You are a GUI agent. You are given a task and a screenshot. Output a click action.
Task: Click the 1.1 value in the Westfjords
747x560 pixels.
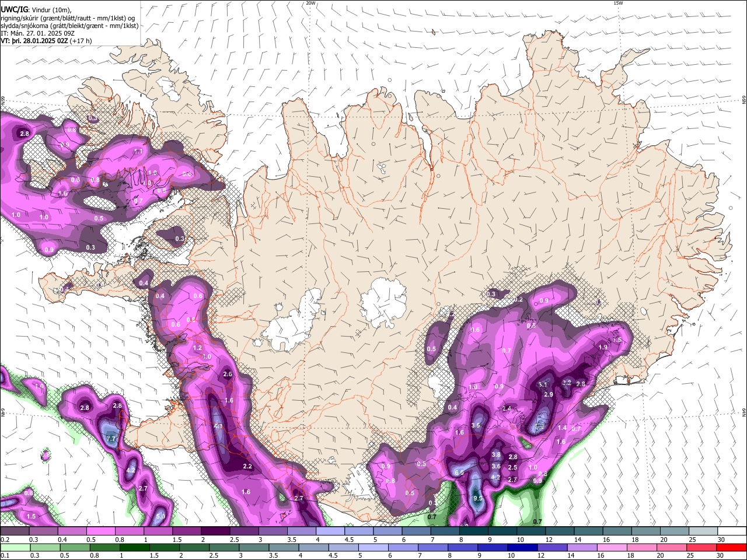click(138, 151)
